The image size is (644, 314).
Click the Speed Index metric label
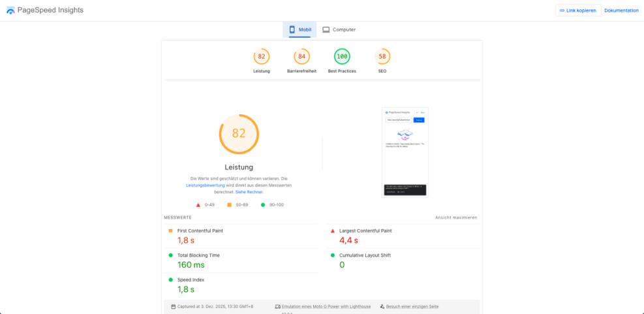tap(191, 280)
